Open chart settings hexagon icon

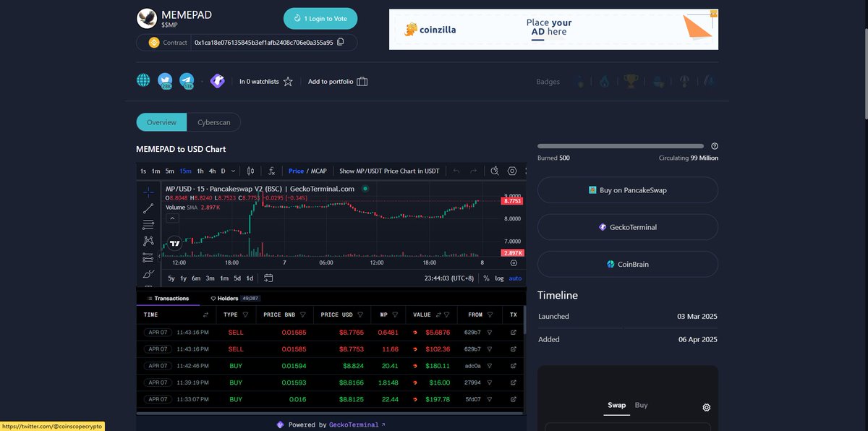click(x=512, y=171)
